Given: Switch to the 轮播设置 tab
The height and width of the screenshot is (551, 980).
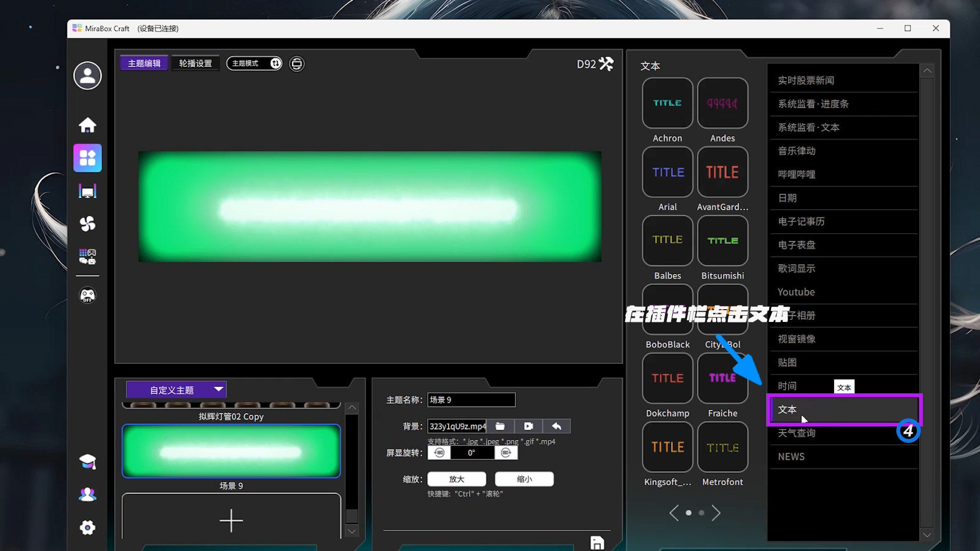Looking at the screenshot, I should coord(195,63).
